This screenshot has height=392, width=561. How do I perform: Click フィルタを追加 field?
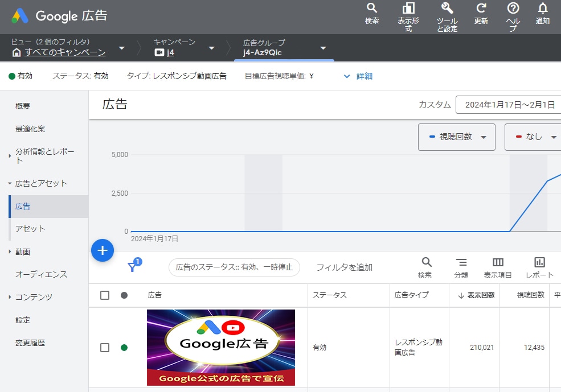tap(344, 267)
